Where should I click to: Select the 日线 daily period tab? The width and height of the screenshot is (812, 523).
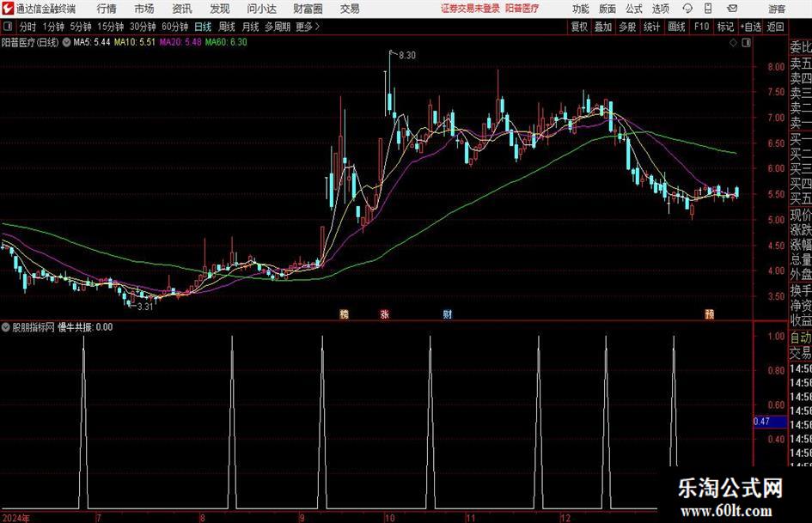[x=203, y=27]
